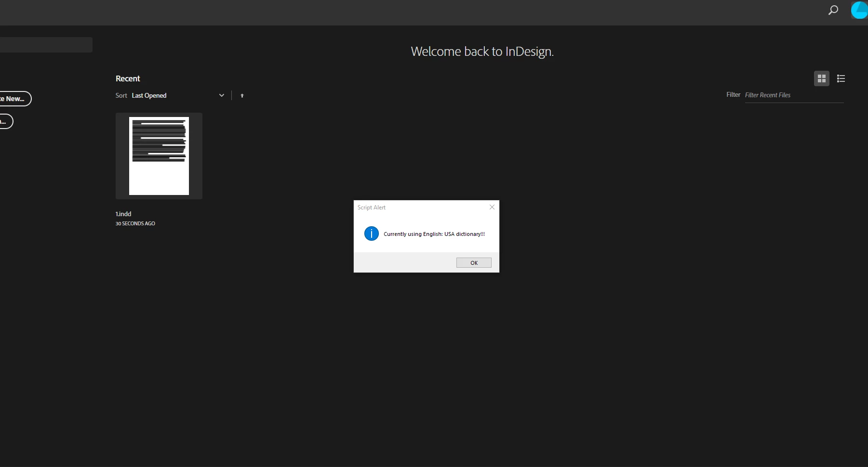This screenshot has height=467, width=868.
Task: Click the dark field at top of left sidebar
Action: 46,45
